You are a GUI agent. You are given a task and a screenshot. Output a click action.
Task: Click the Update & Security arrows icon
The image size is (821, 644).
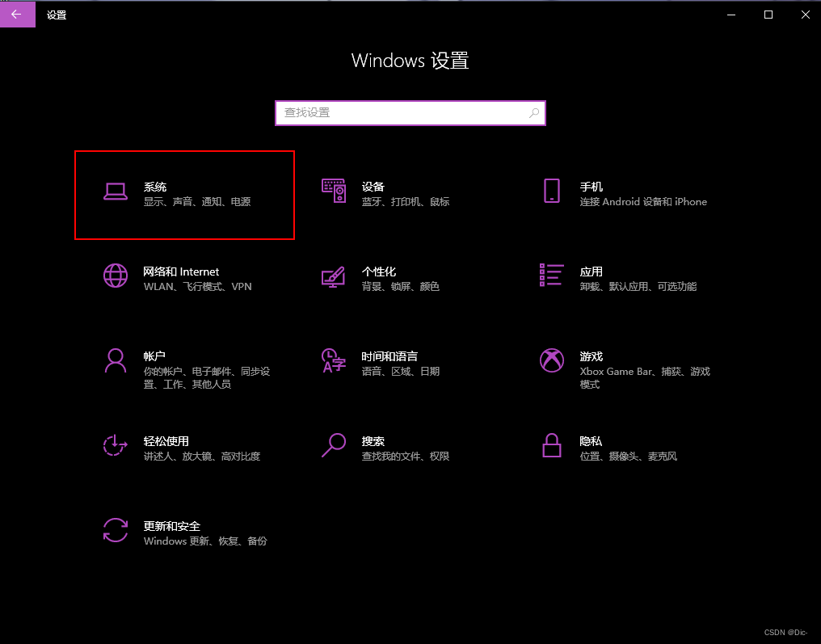click(116, 530)
